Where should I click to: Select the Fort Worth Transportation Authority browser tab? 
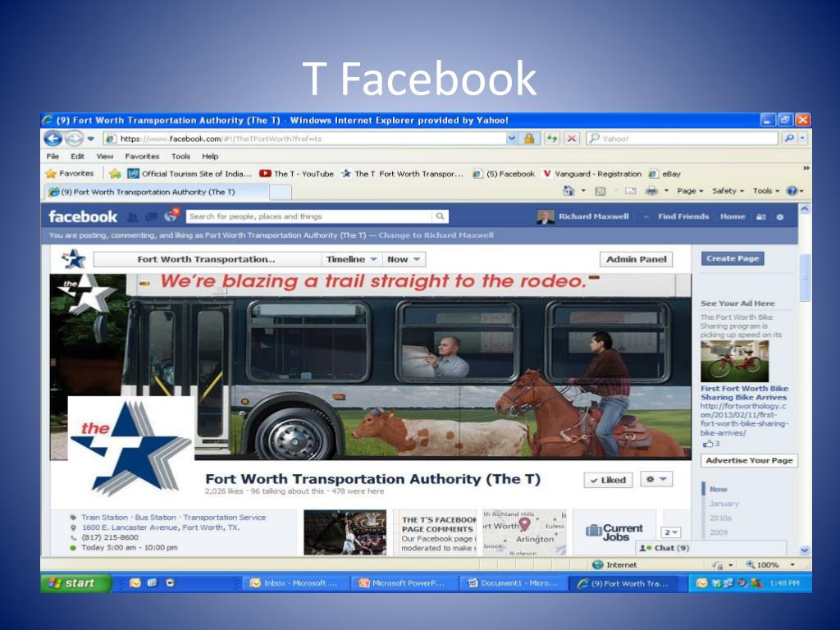point(155,192)
